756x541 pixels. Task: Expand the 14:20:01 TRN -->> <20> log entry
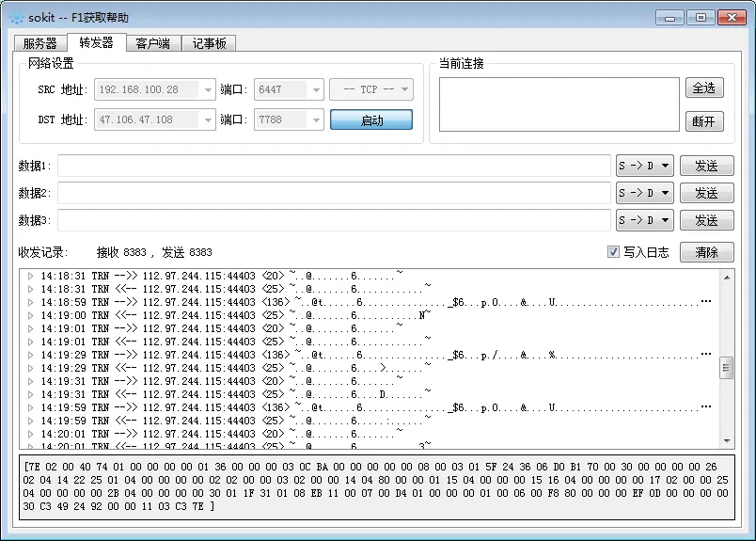pyautogui.click(x=30, y=434)
